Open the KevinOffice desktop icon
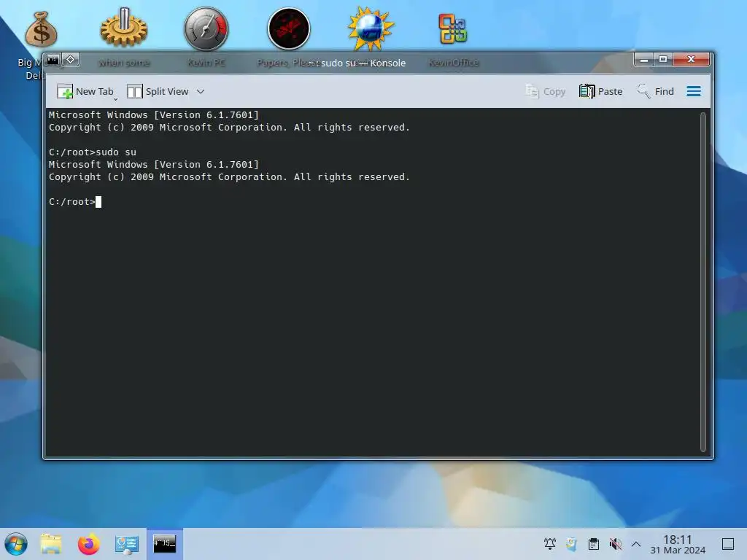 453,28
